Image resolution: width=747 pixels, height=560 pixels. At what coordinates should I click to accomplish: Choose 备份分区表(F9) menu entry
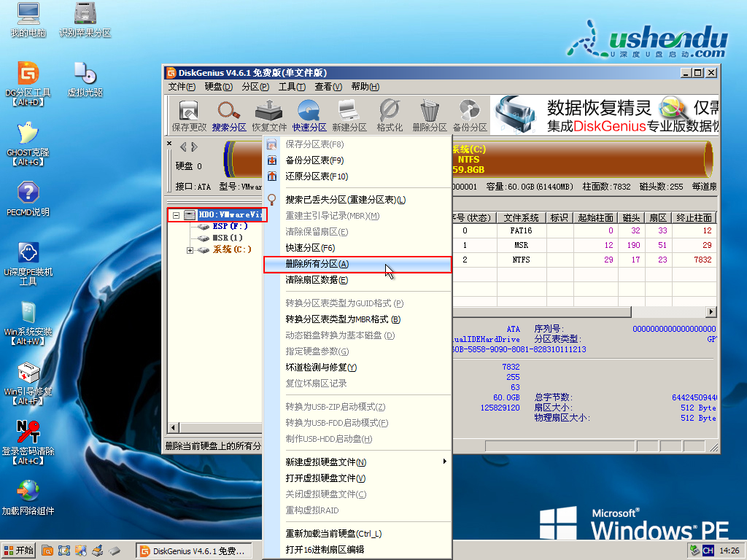tap(357, 160)
